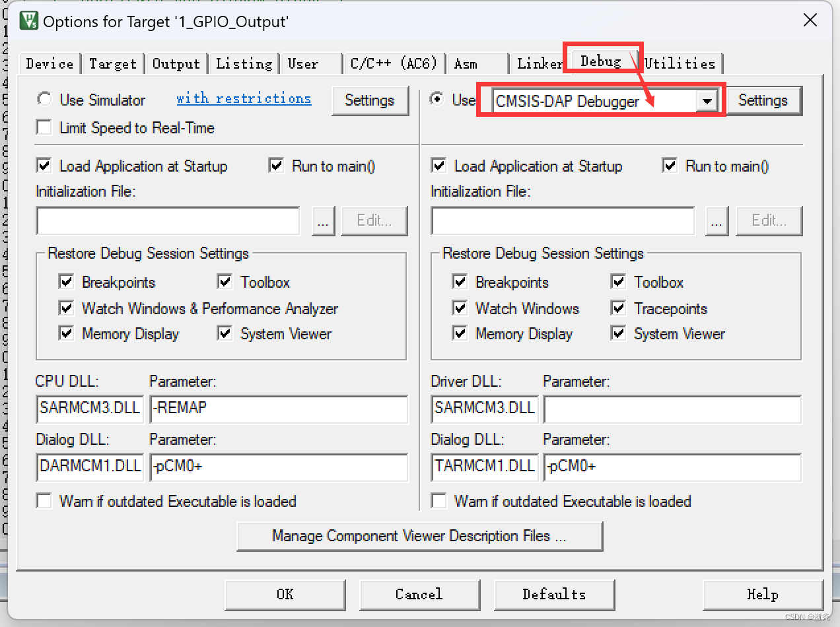The image size is (840, 627).
Task: Open the 'with restrictions' link
Action: (244, 98)
